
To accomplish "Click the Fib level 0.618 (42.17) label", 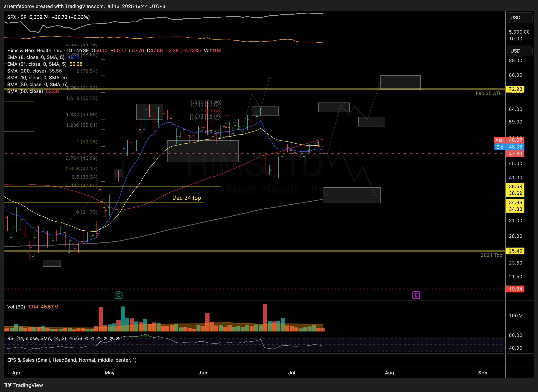I will [82, 169].
